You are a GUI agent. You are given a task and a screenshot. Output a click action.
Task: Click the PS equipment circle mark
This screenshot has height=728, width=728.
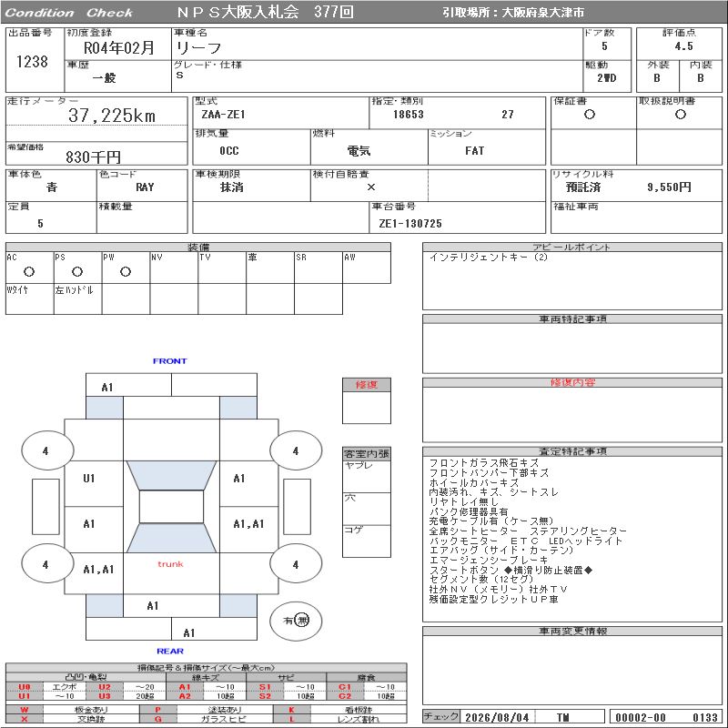[x=77, y=272]
